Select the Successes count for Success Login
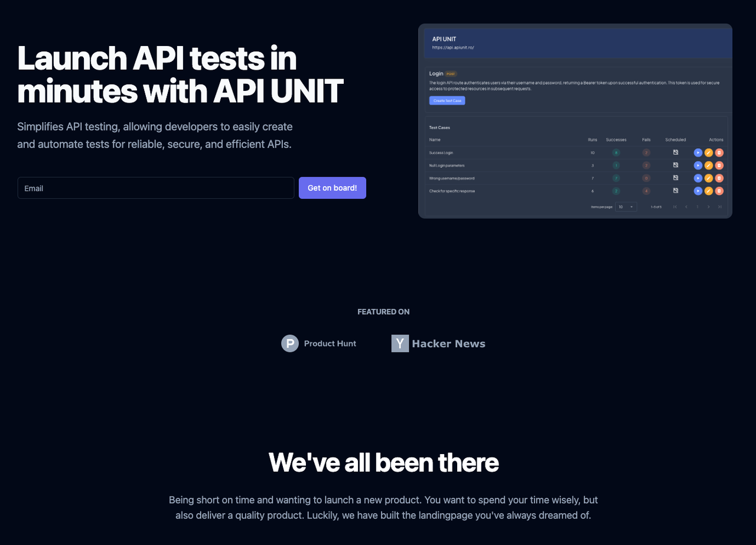The image size is (756, 545). 616,152
